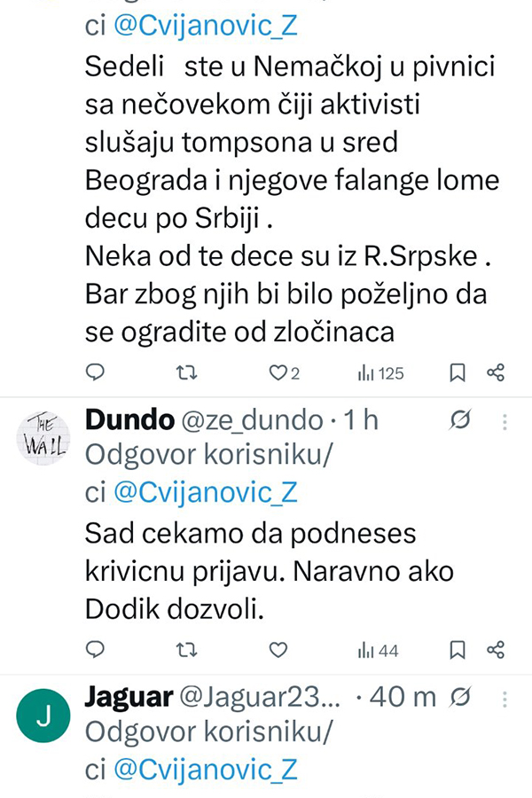Image resolution: width=532 pixels, height=798 pixels.
Task: Click the Grok icon on Dundo's tweet
Action: click(460, 420)
